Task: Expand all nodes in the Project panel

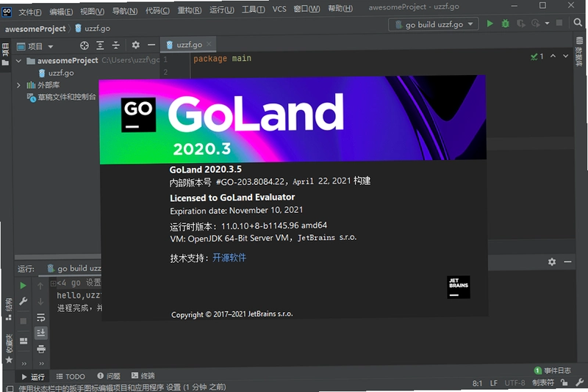Action: click(x=100, y=46)
